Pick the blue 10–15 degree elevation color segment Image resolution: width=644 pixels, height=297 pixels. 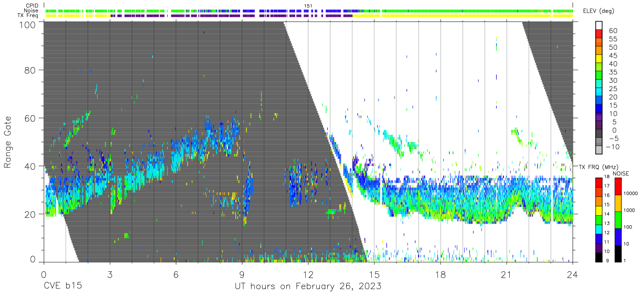click(599, 109)
